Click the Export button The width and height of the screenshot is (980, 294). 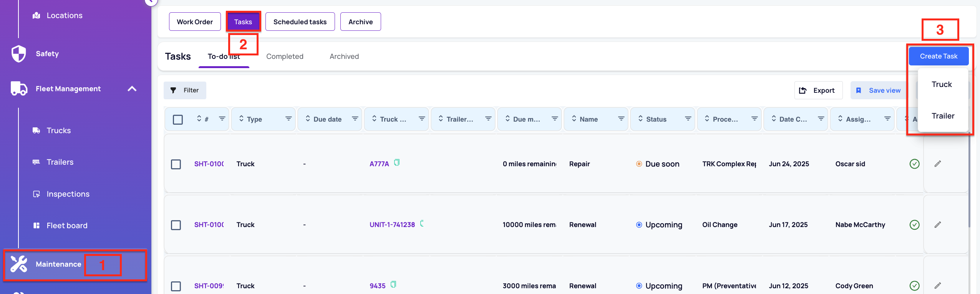click(x=818, y=90)
